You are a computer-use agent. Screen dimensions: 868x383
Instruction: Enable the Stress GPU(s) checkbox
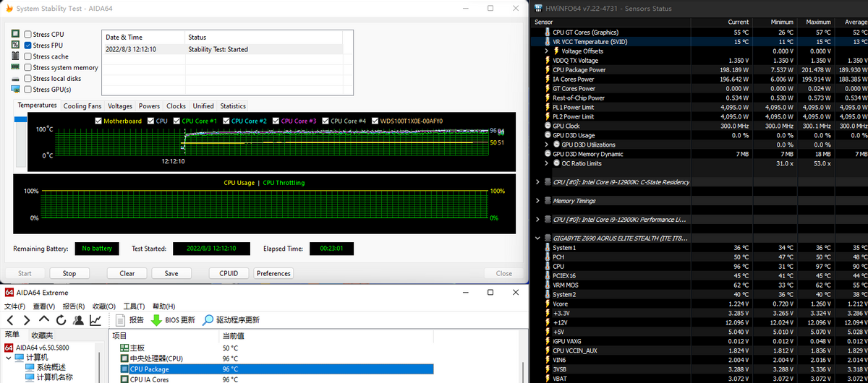(x=27, y=90)
